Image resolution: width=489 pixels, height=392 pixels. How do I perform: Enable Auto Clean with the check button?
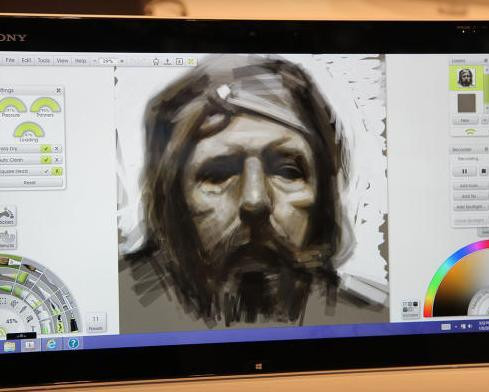[46, 160]
